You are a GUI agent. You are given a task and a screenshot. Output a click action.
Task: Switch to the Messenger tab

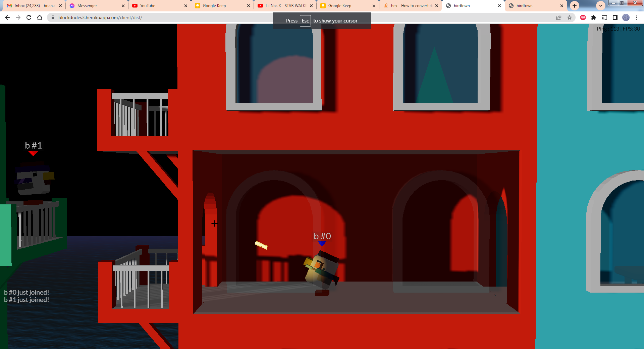97,6
